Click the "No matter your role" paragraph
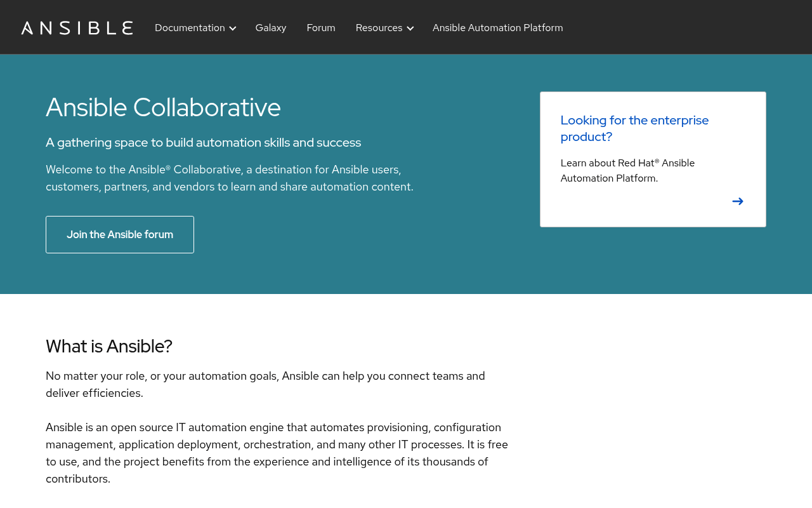This screenshot has width=812, height=508. [x=265, y=384]
